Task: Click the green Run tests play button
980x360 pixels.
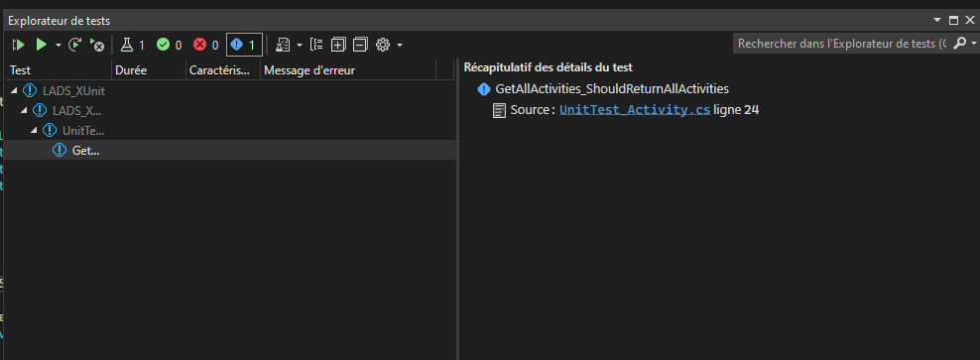Action: [42, 45]
